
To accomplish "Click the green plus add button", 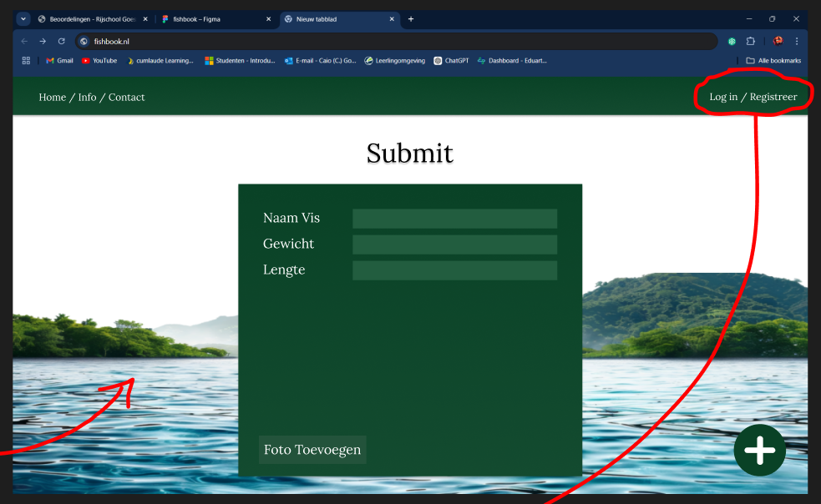I will click(x=759, y=450).
